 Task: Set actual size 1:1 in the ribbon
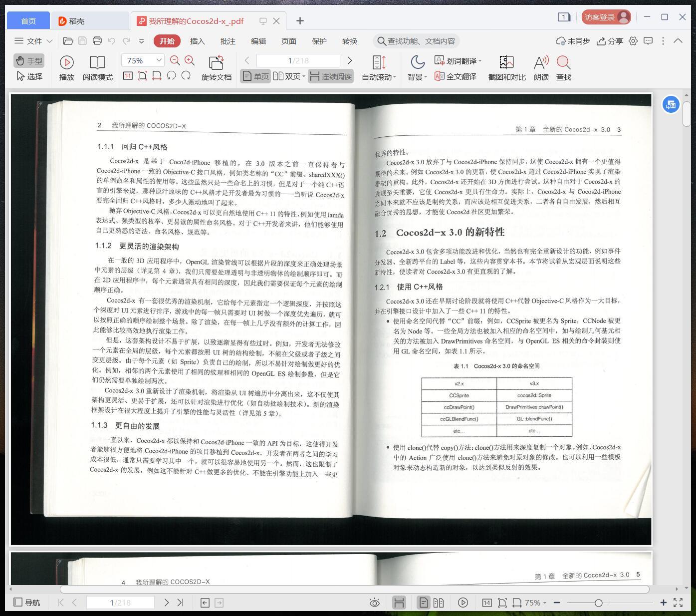[128, 76]
